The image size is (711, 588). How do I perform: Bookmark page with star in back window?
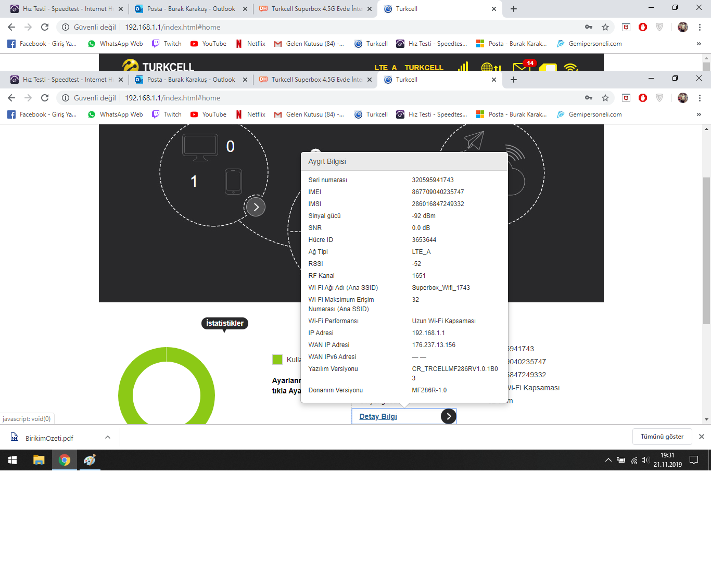click(x=605, y=27)
